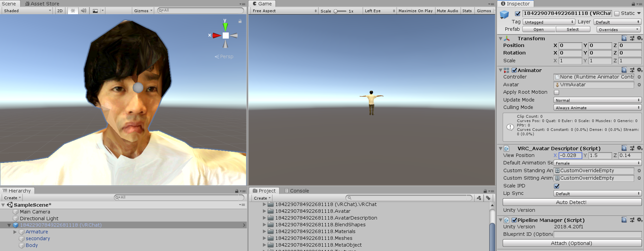Open the Layer Default dropdown
This screenshot has width=644, height=251.
click(617, 22)
